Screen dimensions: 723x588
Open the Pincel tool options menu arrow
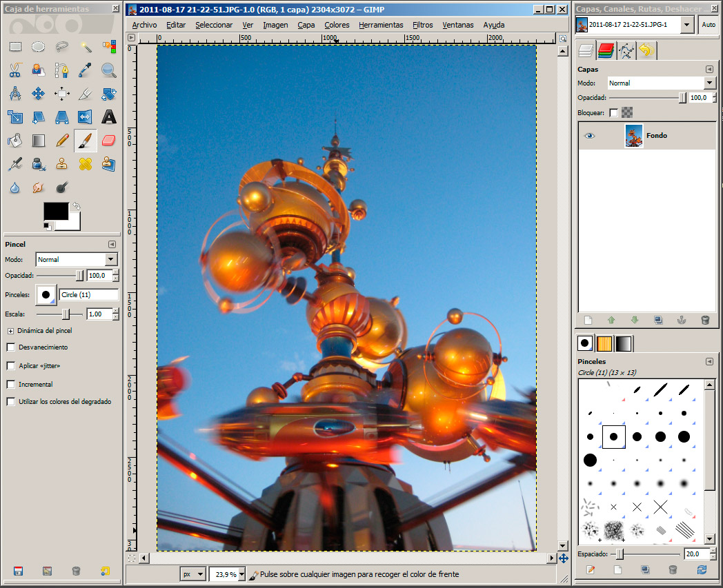tap(112, 244)
